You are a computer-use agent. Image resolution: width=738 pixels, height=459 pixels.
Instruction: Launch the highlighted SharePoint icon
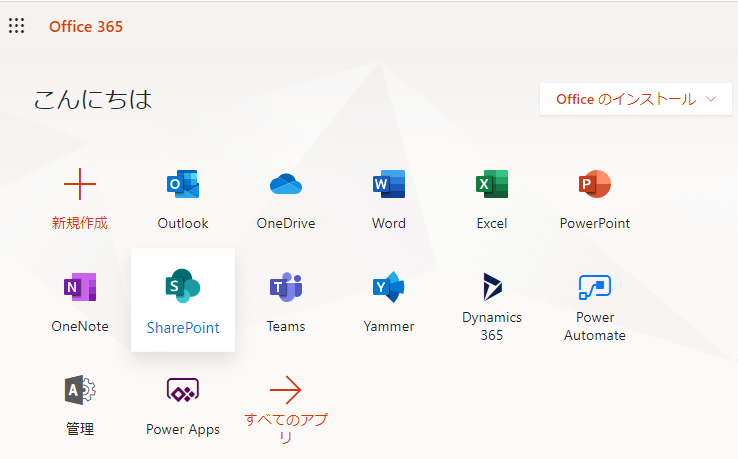pos(183,286)
